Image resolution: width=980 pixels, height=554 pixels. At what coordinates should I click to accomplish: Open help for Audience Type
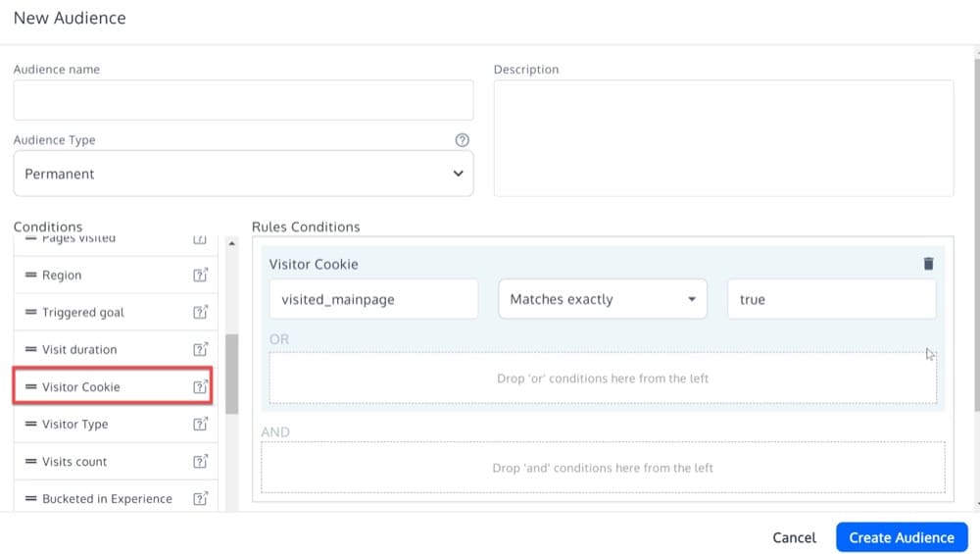pyautogui.click(x=463, y=140)
